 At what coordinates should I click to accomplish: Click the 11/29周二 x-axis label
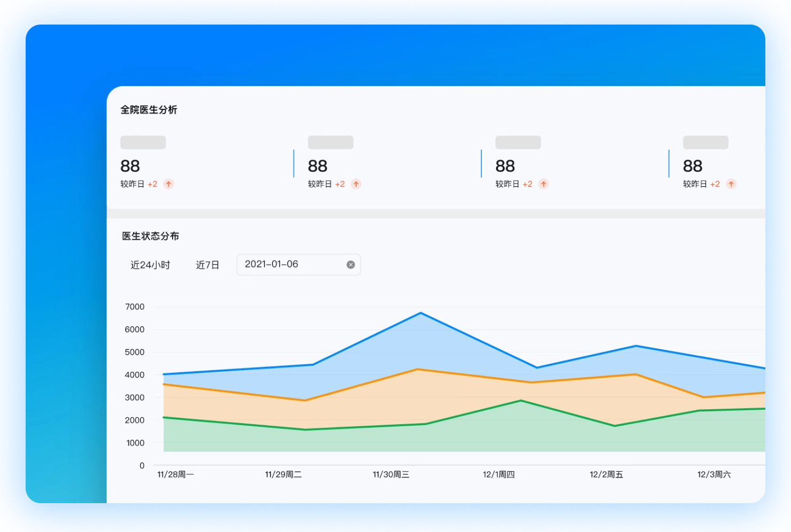tap(283, 474)
